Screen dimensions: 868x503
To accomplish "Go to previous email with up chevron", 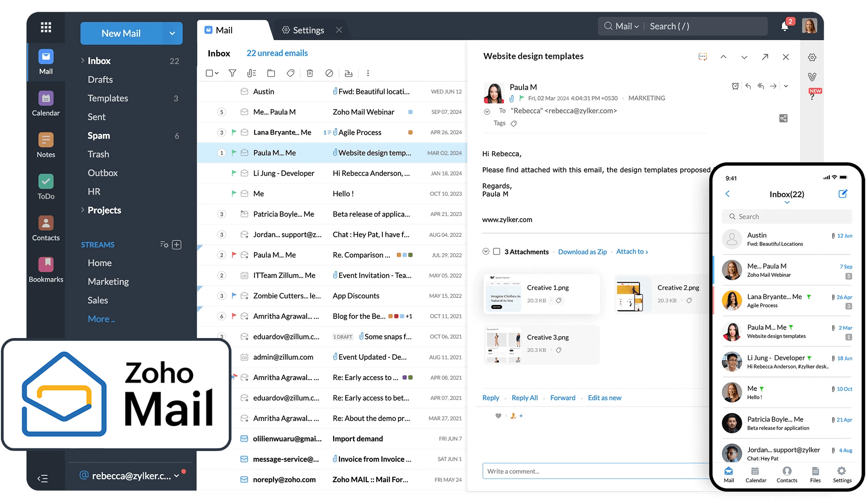I will click(x=723, y=56).
